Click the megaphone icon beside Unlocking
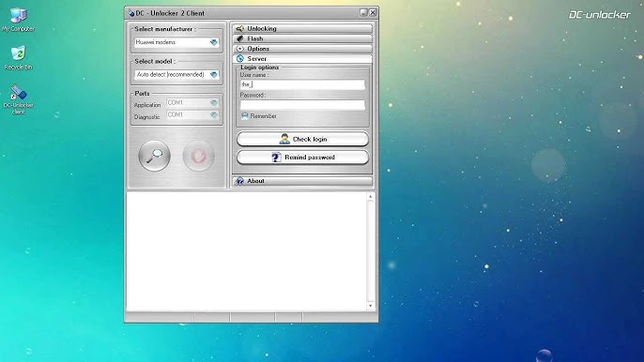Screen dimensions: 644x362 (x=240, y=29)
